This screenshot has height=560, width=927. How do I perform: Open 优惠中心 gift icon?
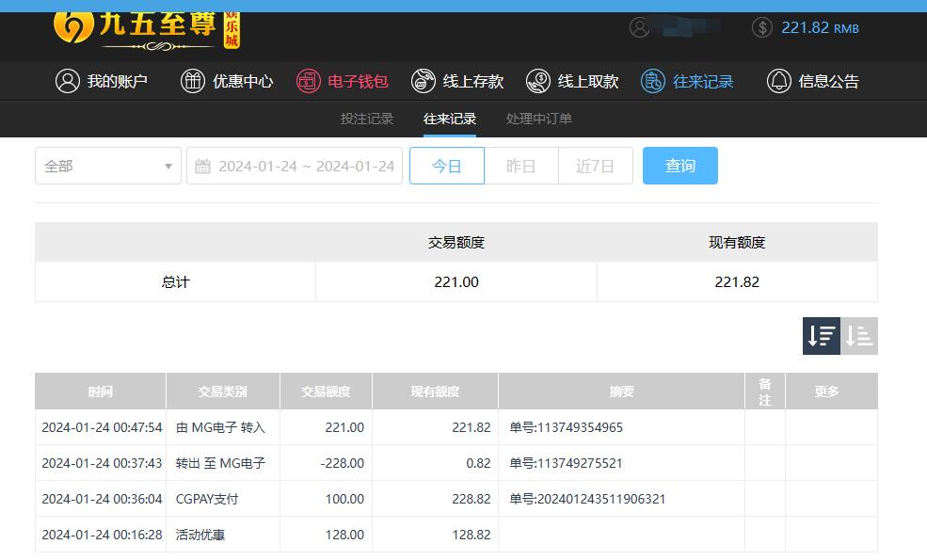(193, 81)
